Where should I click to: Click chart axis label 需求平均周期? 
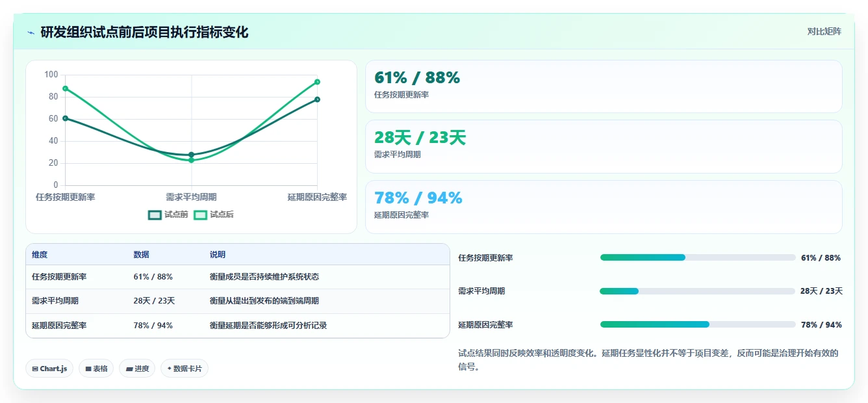(x=191, y=197)
